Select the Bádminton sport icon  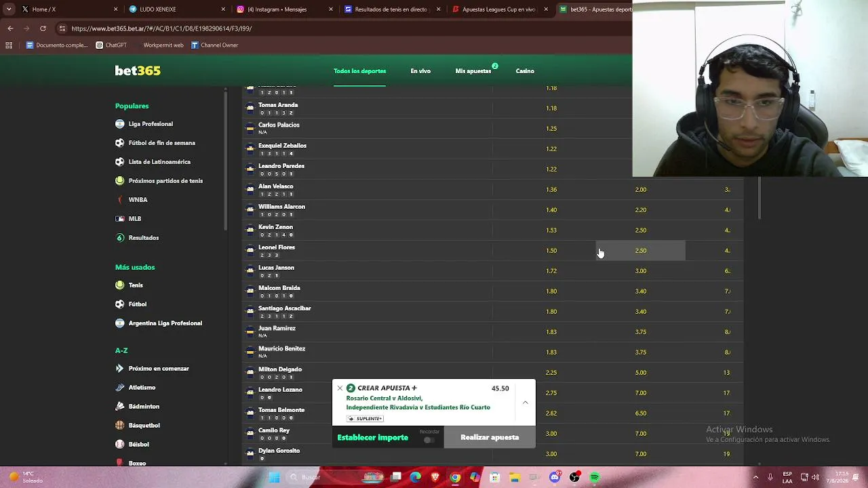tap(120, 407)
